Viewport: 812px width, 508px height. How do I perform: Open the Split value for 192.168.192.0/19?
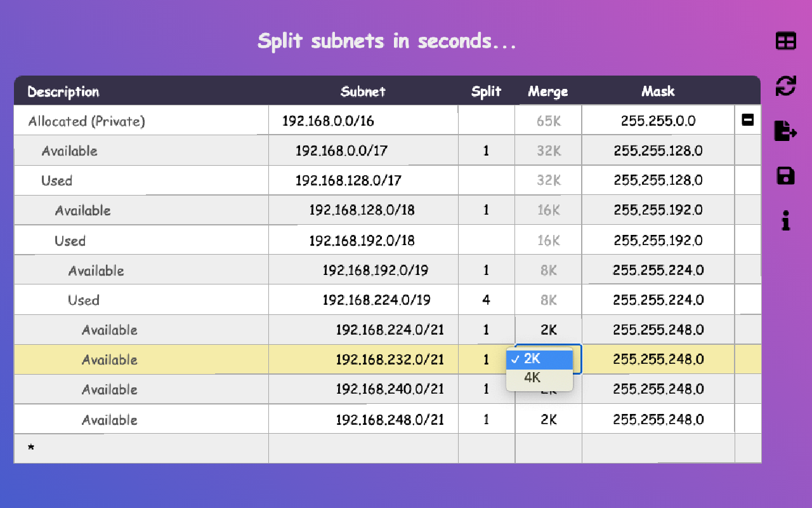(x=487, y=270)
